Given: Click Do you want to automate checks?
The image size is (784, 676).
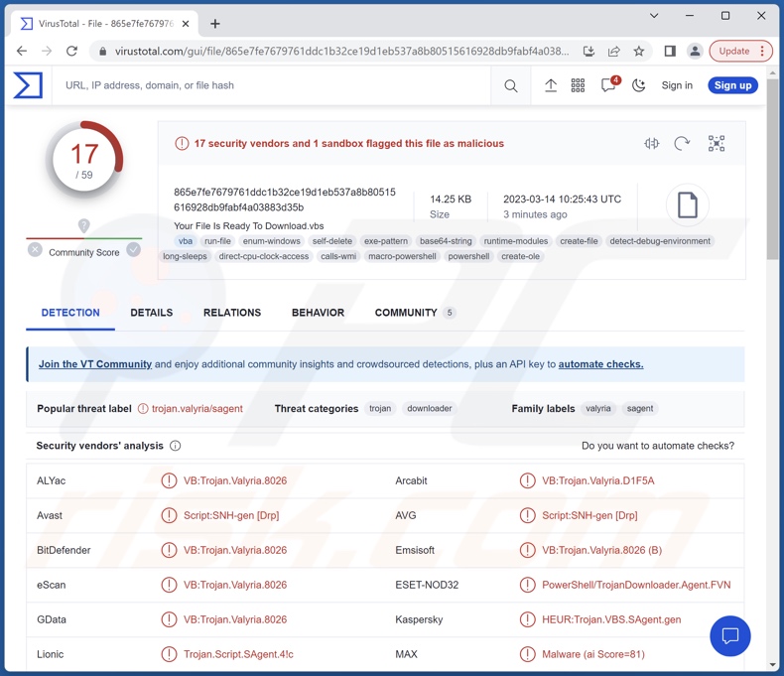Looking at the screenshot, I should tap(658, 446).
